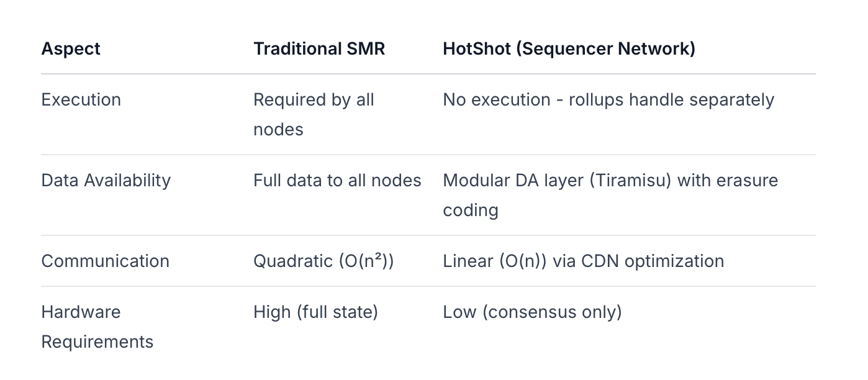The image size is (868, 380).
Task: Select the "Full data to all nodes" cell
Action: 337,181
